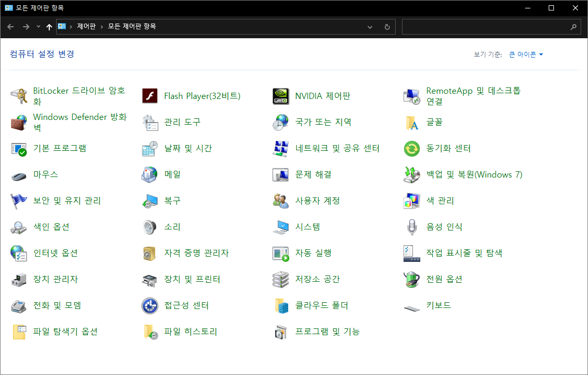Open the 프로그램 및 기능 link
588x375 pixels.
(x=328, y=332)
